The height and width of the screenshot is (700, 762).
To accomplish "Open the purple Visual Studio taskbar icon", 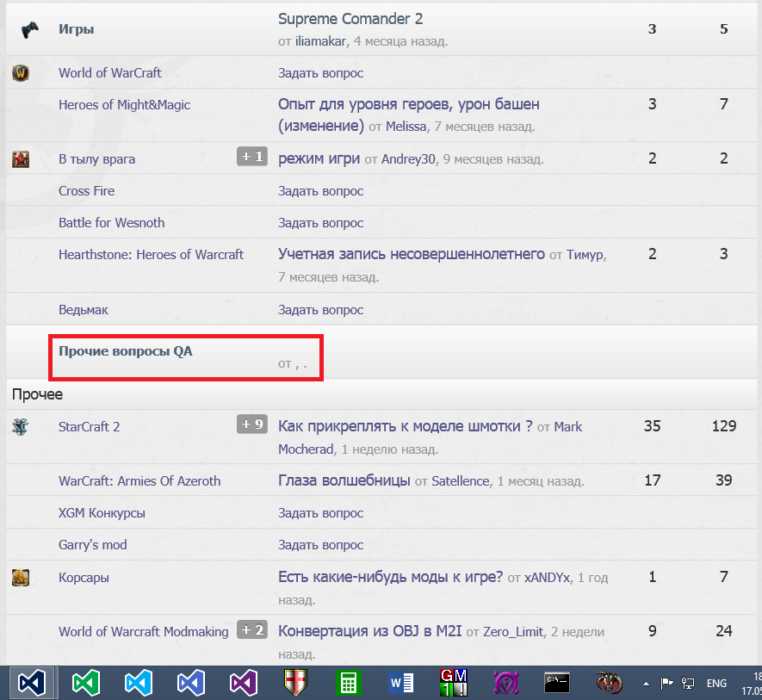I will click(x=244, y=683).
